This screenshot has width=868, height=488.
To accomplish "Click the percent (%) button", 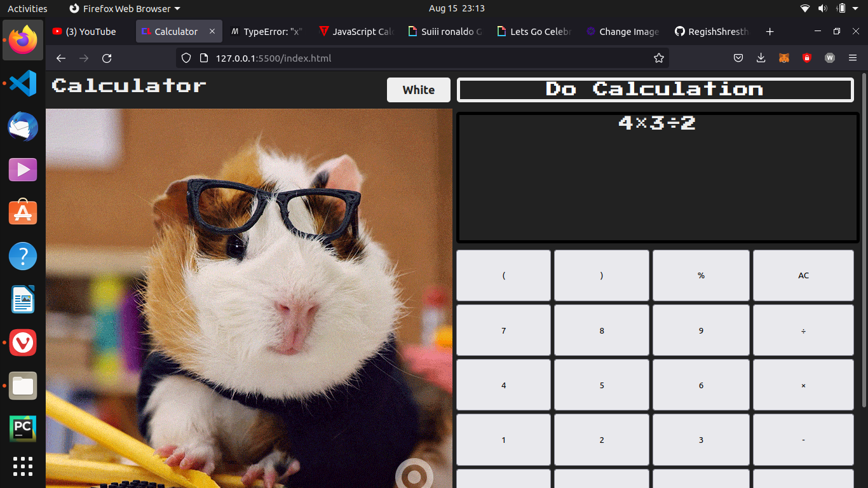I will point(701,275).
